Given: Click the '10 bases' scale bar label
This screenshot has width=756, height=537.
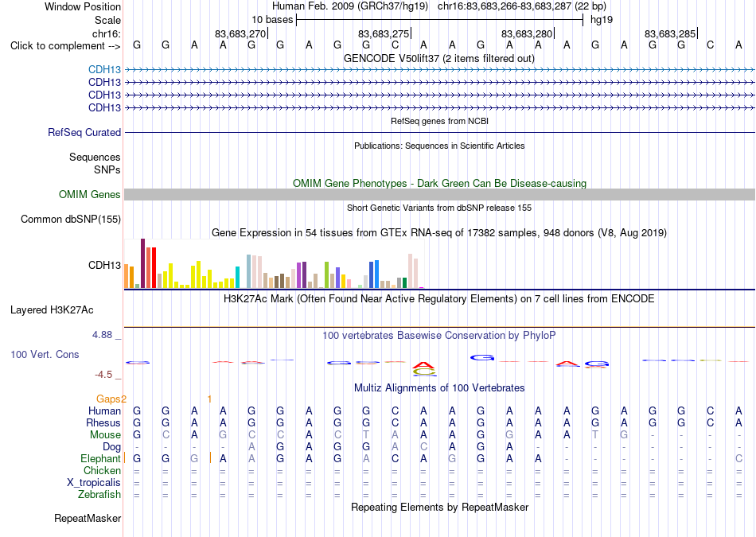Looking at the screenshot, I should click(272, 20).
